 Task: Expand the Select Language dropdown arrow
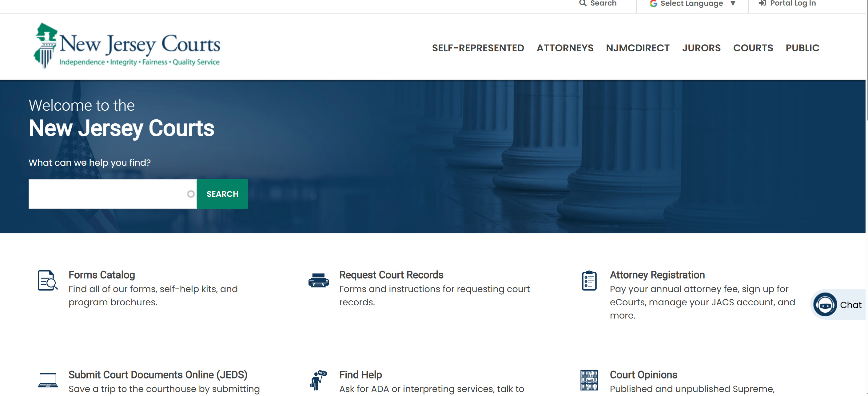coord(733,3)
